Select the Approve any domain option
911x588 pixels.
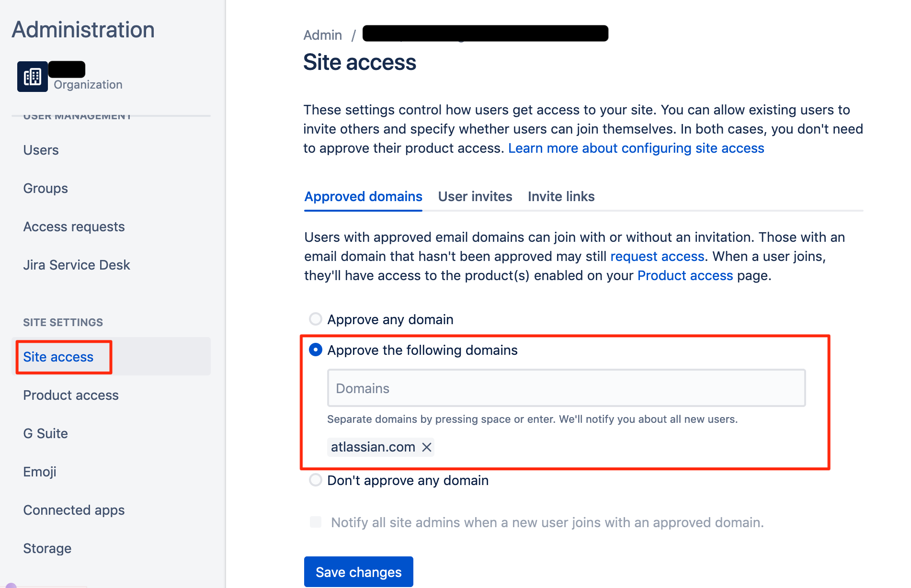[x=316, y=319]
